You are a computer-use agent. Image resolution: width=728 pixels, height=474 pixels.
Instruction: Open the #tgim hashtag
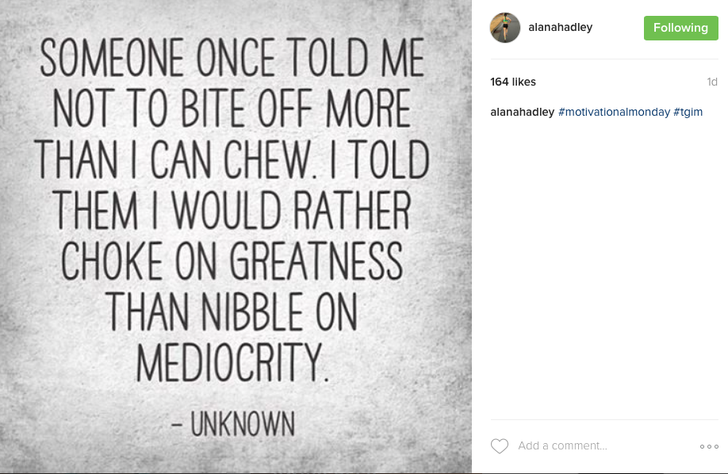[x=688, y=112]
